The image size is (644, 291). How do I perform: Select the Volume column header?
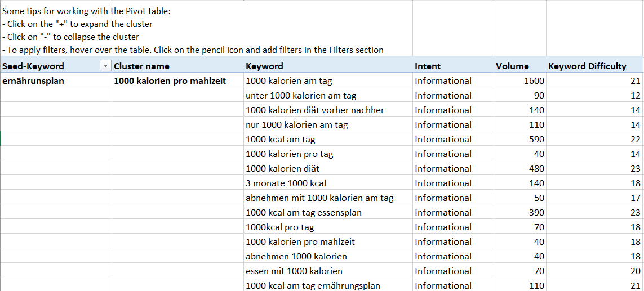[x=520, y=66]
